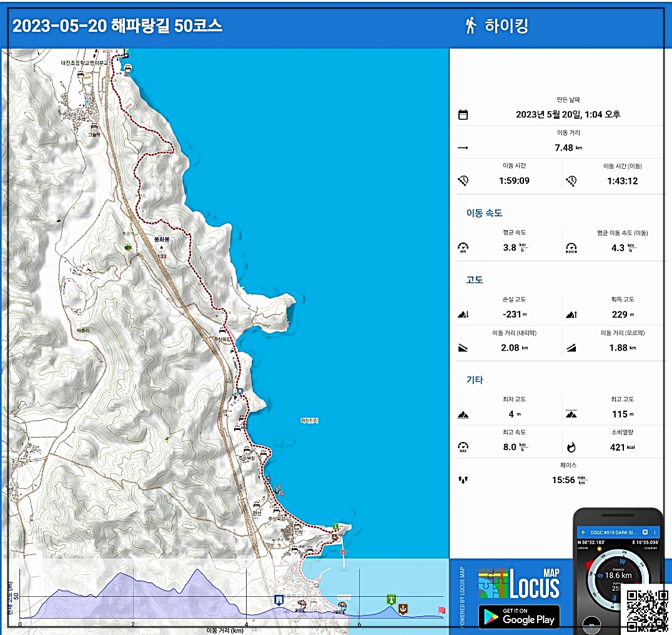672x635 pixels.
Task: Select the calendar icon beside creation date
Action: (x=463, y=114)
